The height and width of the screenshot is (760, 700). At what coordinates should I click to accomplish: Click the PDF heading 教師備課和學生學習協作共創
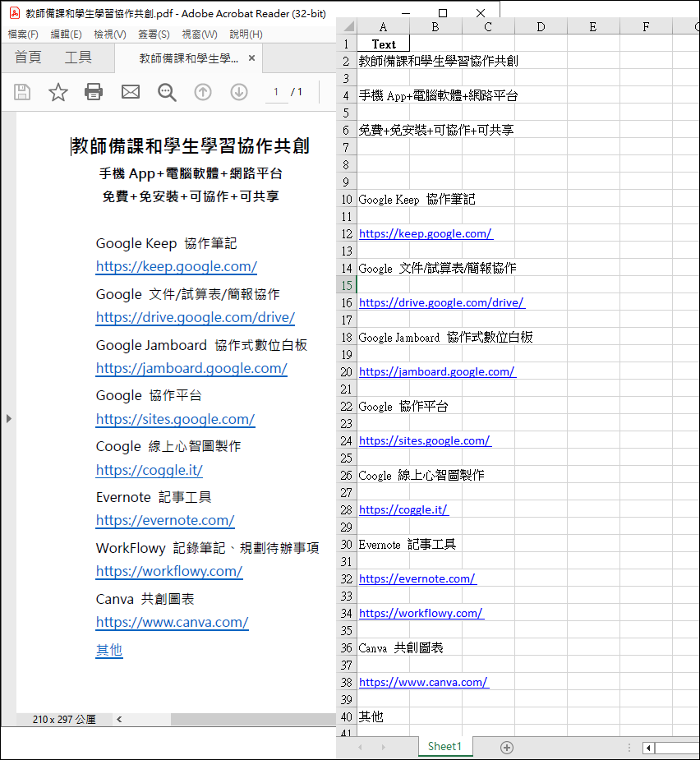(x=191, y=146)
